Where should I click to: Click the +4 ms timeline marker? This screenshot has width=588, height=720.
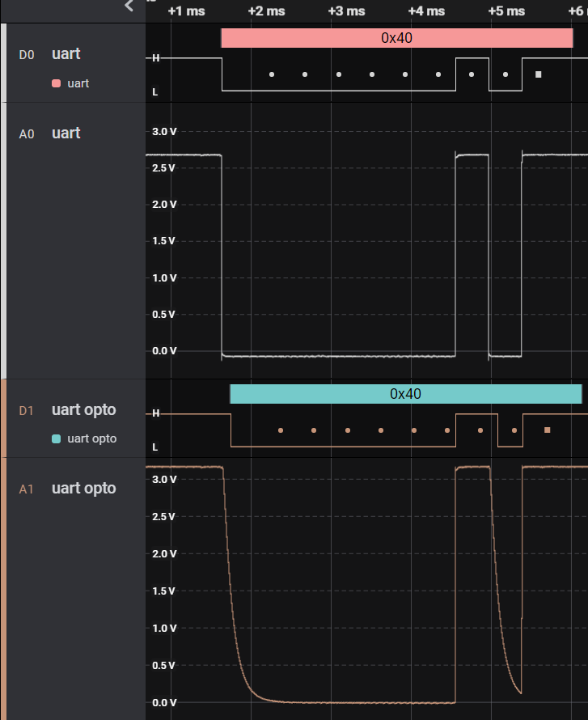(426, 11)
